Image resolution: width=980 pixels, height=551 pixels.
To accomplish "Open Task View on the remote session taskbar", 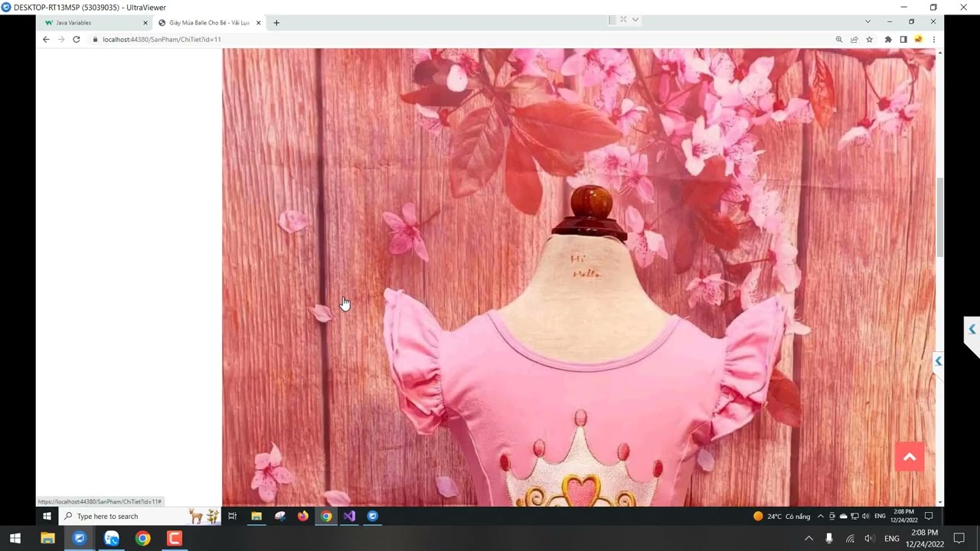I will pos(232,516).
